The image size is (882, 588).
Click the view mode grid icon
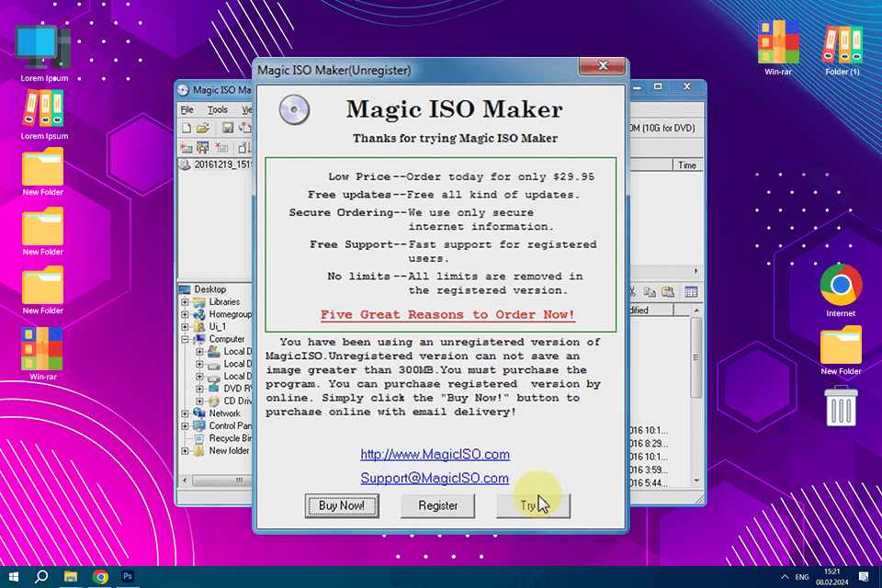click(x=691, y=291)
